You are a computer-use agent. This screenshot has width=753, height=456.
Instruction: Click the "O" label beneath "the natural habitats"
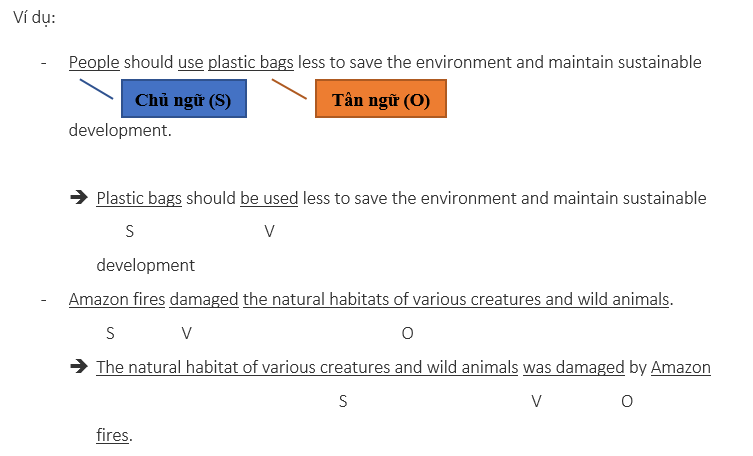pyautogui.click(x=407, y=333)
